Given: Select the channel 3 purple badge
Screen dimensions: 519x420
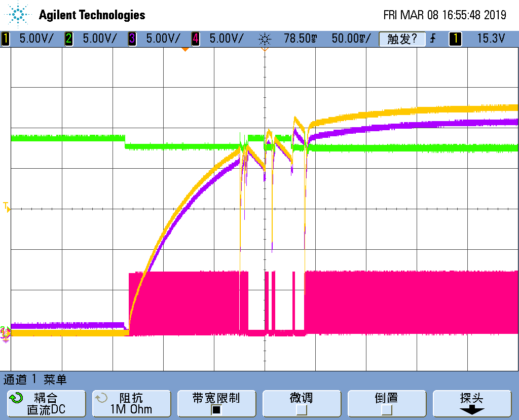Looking at the screenshot, I should point(132,39).
